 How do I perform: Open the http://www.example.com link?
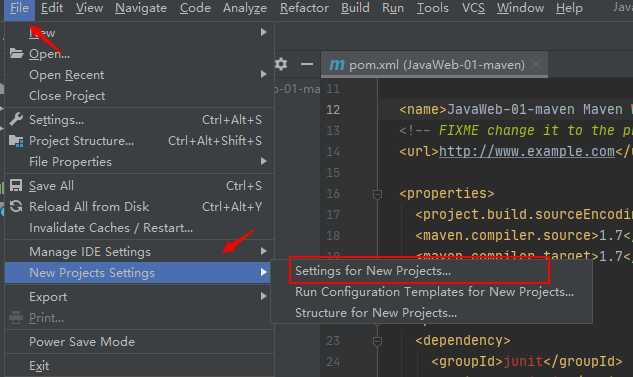point(527,151)
